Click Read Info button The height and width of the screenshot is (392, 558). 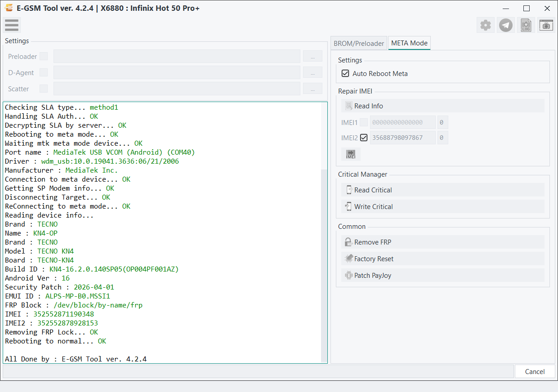(x=443, y=106)
